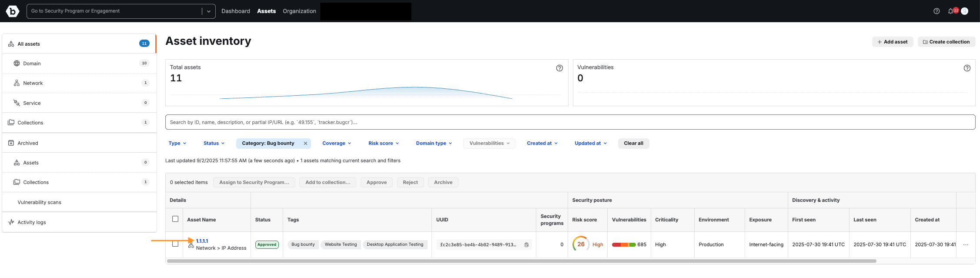Open the Coverage filter dropdown
980x278 pixels.
click(337, 144)
